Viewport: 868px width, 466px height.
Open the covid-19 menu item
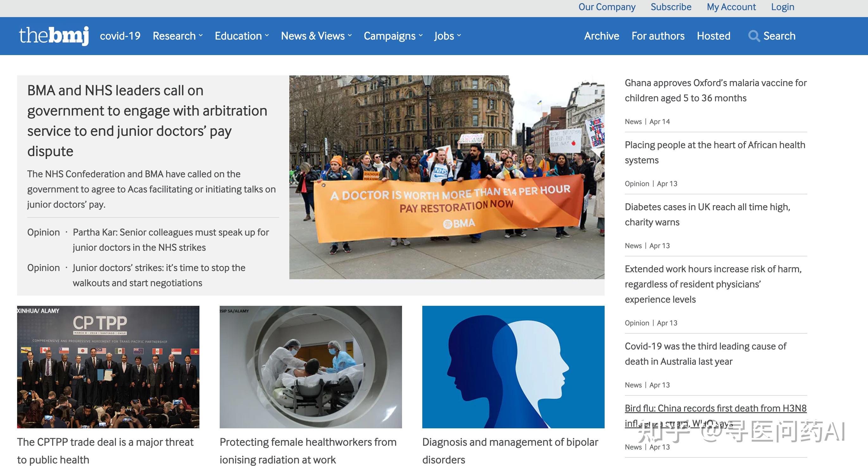120,36
